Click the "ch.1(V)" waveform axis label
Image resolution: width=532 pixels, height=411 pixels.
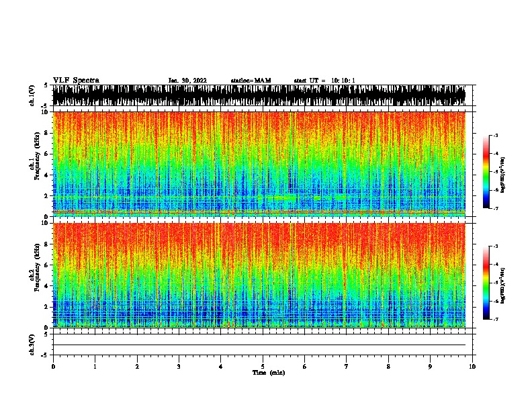(x=32, y=95)
